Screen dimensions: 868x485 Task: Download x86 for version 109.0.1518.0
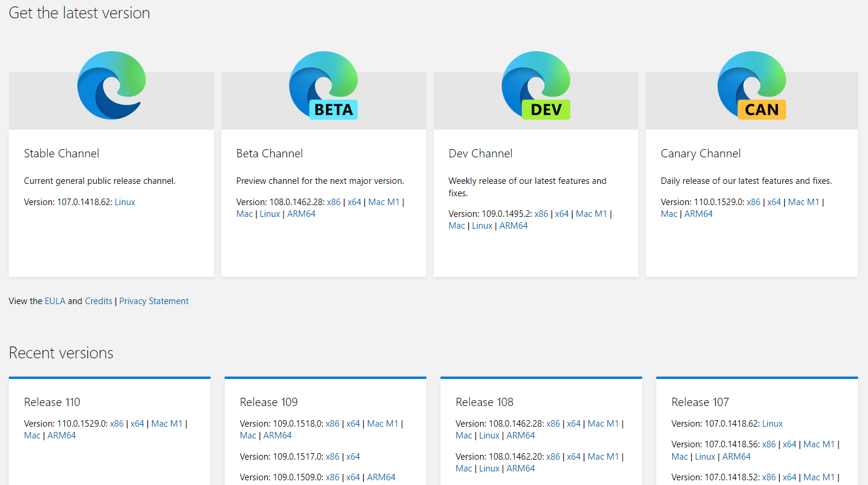(333, 424)
